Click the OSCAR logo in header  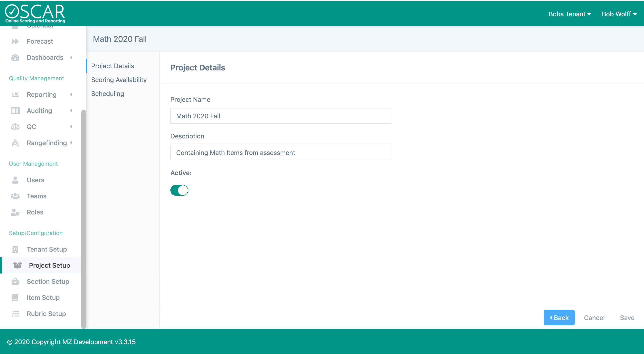pos(35,13)
